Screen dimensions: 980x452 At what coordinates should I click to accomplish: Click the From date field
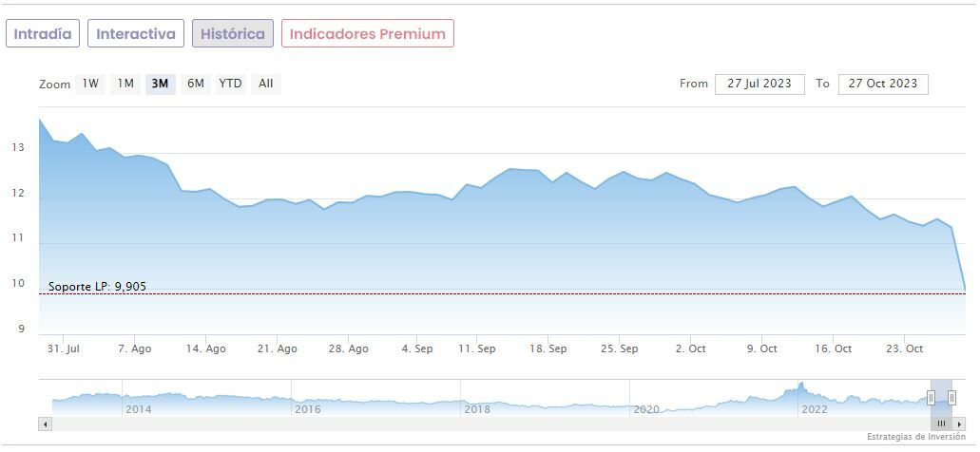(x=759, y=84)
